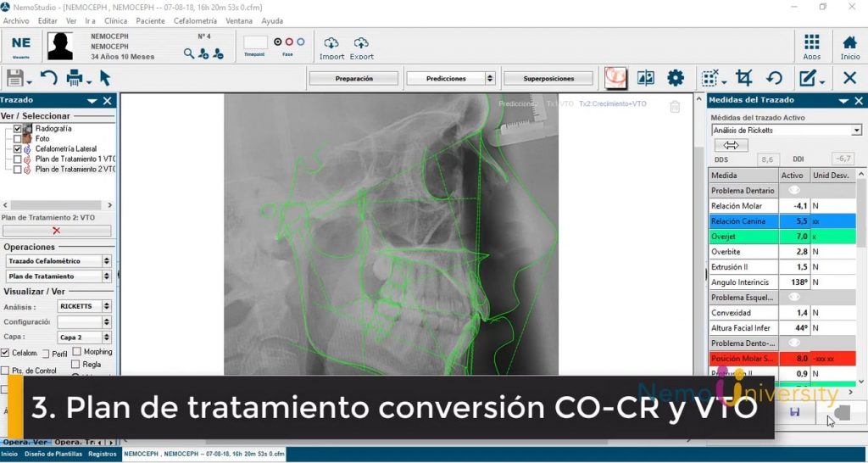Click the Export cloud icon
Viewport: 868px width, 463px height.
click(x=361, y=43)
